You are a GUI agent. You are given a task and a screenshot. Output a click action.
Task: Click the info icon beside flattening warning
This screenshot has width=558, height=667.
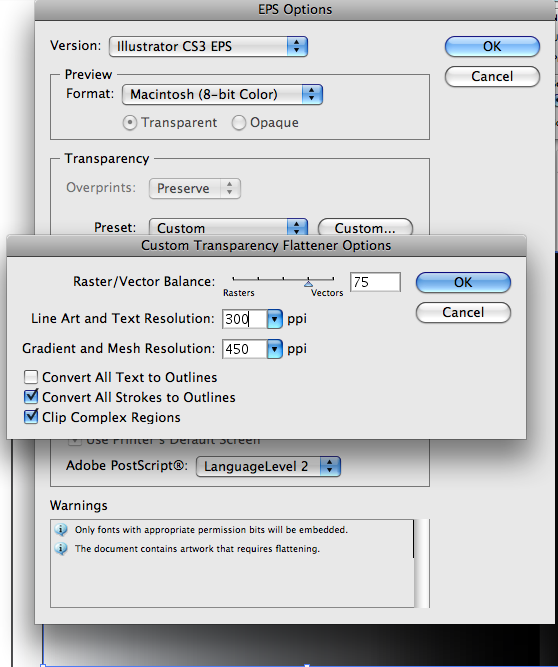[61, 549]
